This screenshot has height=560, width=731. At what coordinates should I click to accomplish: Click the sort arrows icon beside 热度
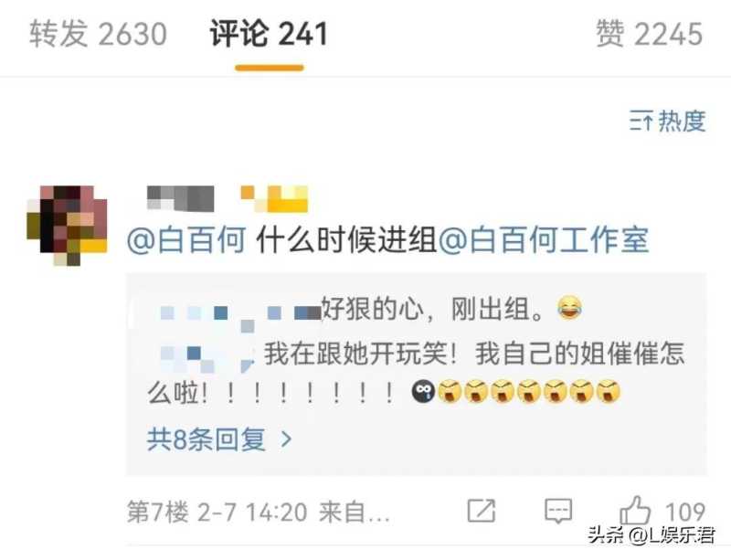click(641, 122)
